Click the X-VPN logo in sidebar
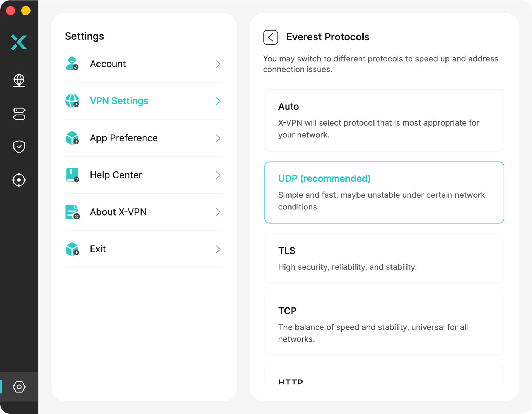Image resolution: width=532 pixels, height=414 pixels. 19,42
